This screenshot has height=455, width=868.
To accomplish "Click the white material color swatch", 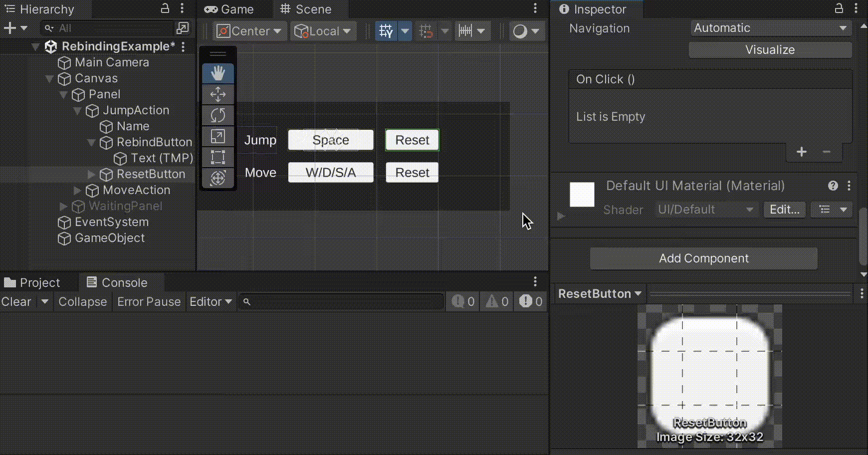I will [x=582, y=195].
